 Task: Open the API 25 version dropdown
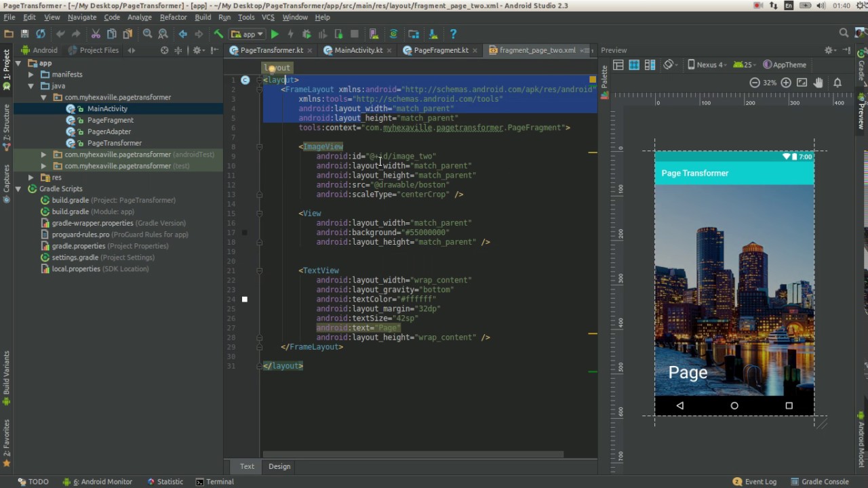point(745,65)
